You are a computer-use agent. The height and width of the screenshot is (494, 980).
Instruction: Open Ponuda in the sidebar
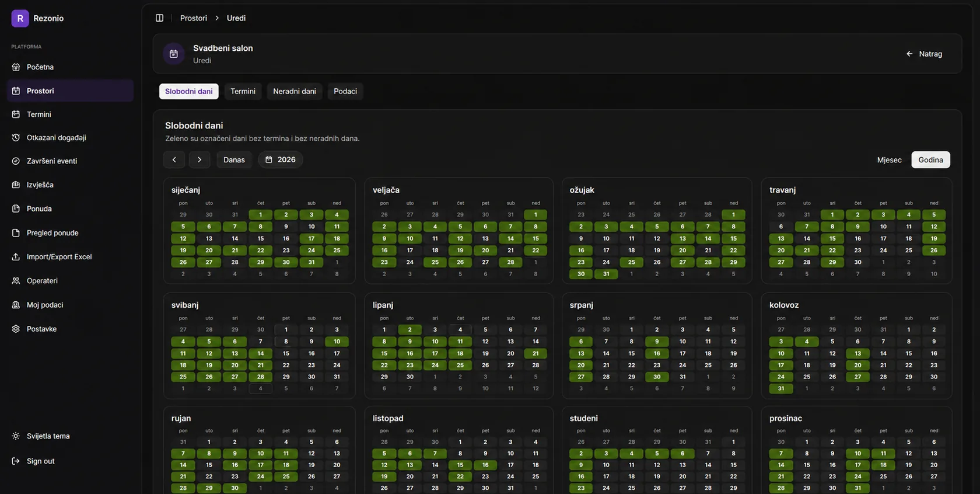tap(70, 208)
